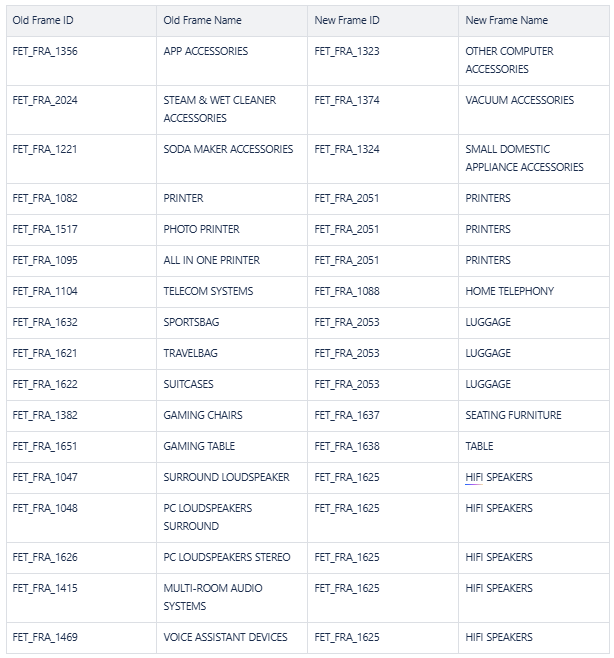Viewport: 614px width, 658px height.
Task: Click the FET_FRA_1638 cell
Action: [347, 446]
